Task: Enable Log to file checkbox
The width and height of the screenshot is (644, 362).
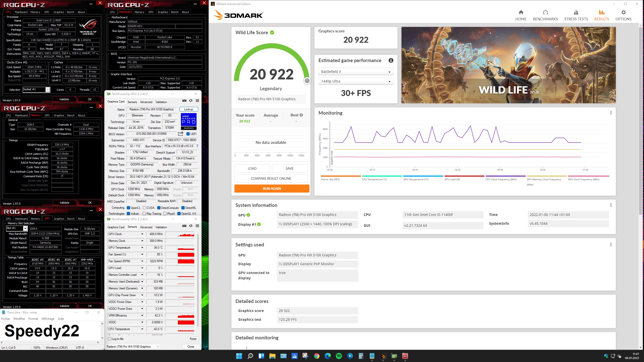Action: click(110, 339)
